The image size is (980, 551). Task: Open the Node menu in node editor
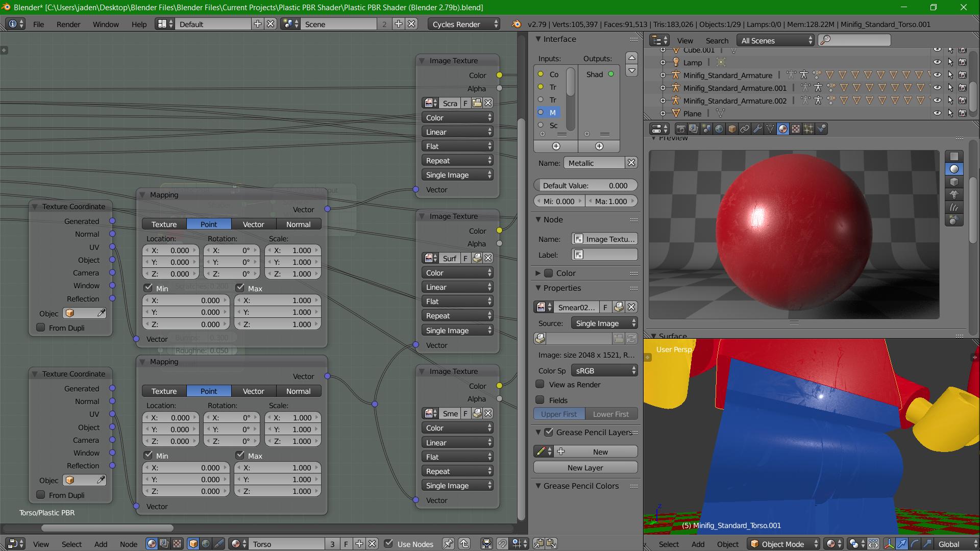(129, 544)
